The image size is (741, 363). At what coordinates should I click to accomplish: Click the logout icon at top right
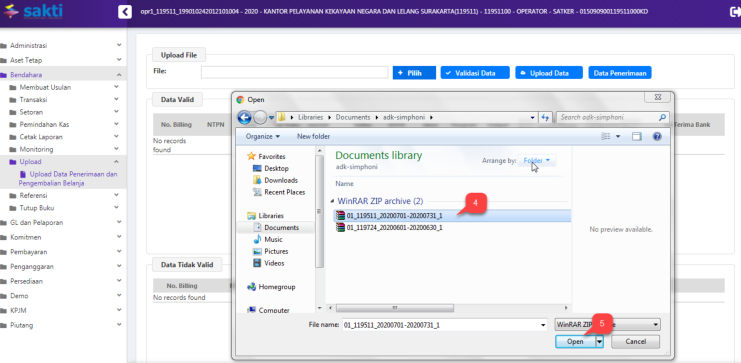735,12
